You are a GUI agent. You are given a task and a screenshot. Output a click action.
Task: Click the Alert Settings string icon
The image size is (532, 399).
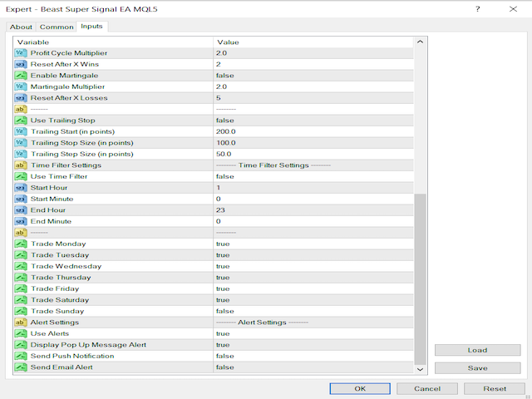pos(21,322)
